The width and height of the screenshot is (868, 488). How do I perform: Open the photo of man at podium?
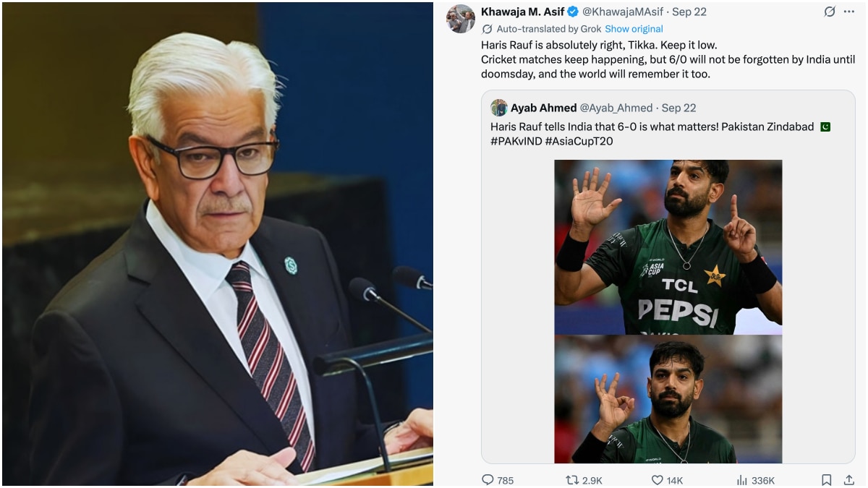[x=217, y=244]
